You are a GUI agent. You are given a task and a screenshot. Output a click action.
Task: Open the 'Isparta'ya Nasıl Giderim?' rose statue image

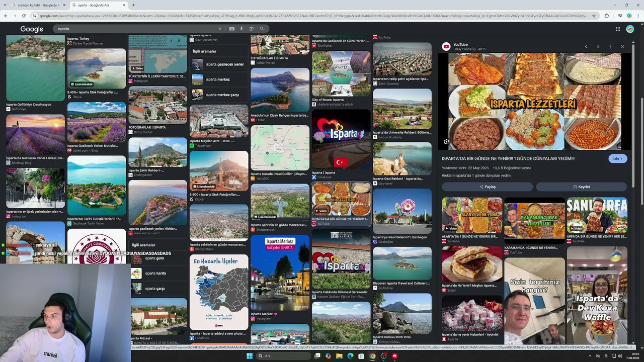click(x=402, y=211)
